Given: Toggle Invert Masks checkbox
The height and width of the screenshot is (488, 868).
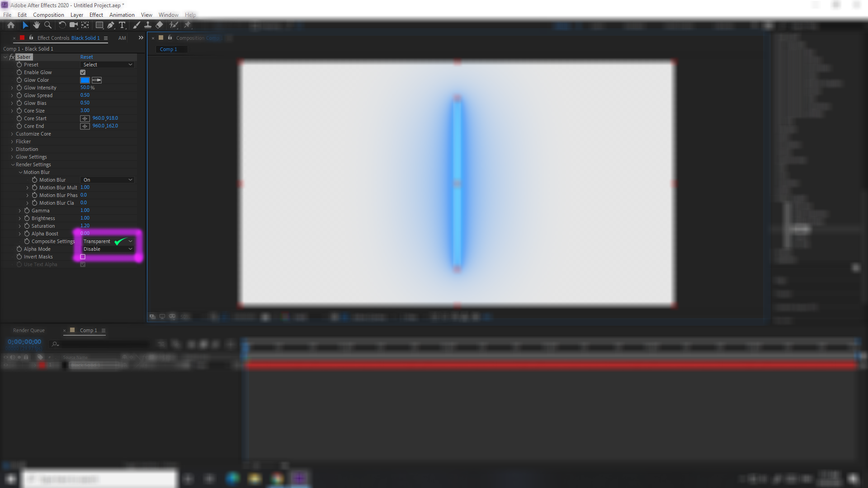Looking at the screenshot, I should click(84, 257).
